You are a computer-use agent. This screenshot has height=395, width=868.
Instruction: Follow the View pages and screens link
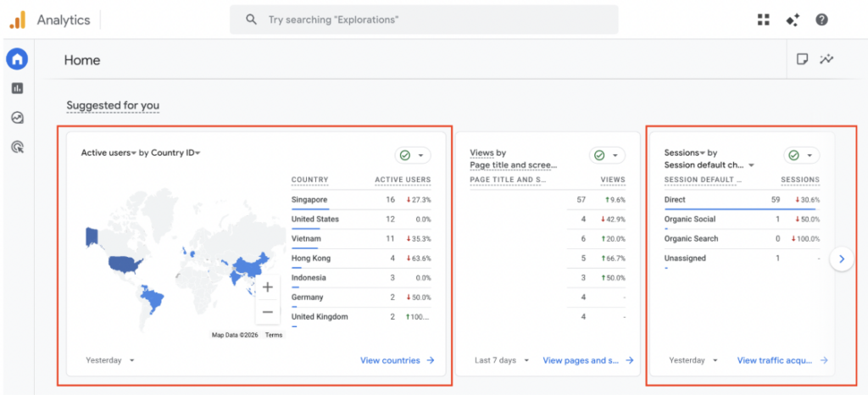coord(588,360)
